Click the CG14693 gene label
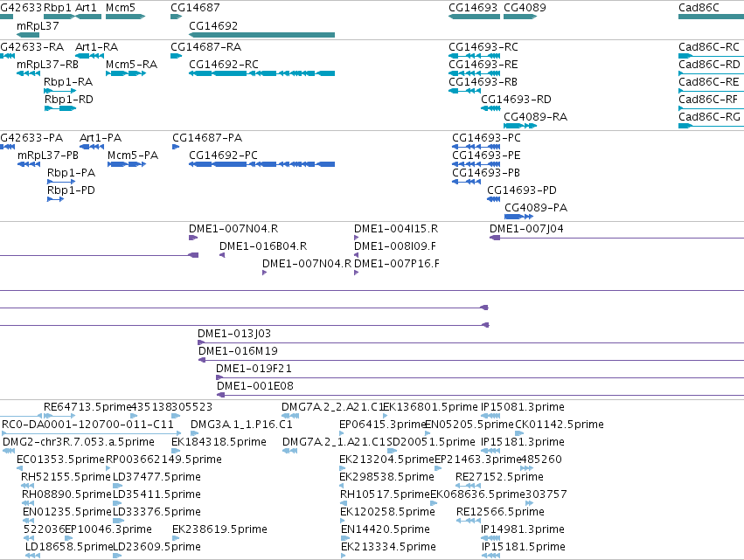Image resolution: width=744 pixels, height=560 pixels. click(x=473, y=8)
